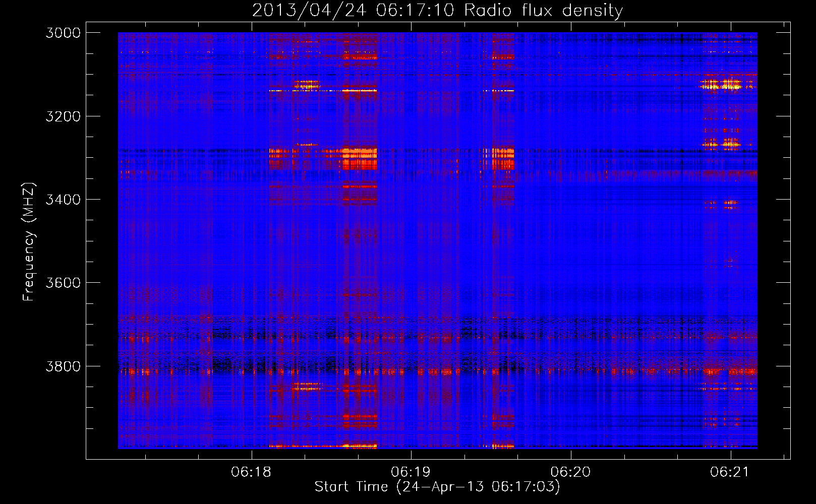Click the 06:19 time tick label
This screenshot has width=816, height=504.
coord(411,472)
